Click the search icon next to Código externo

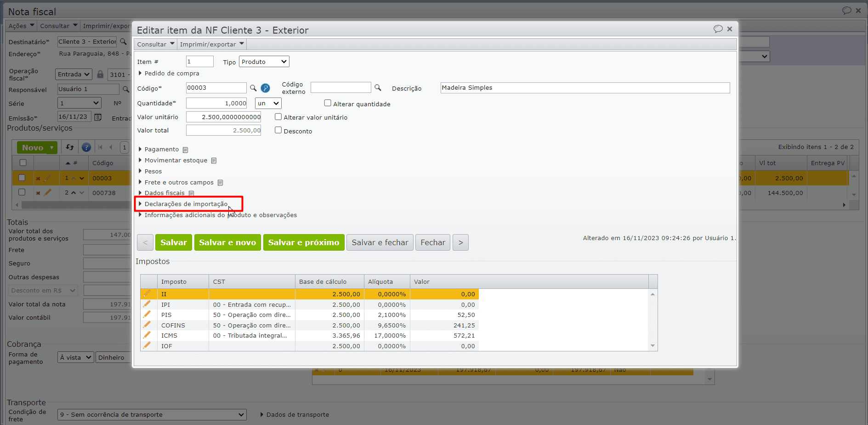pos(378,87)
